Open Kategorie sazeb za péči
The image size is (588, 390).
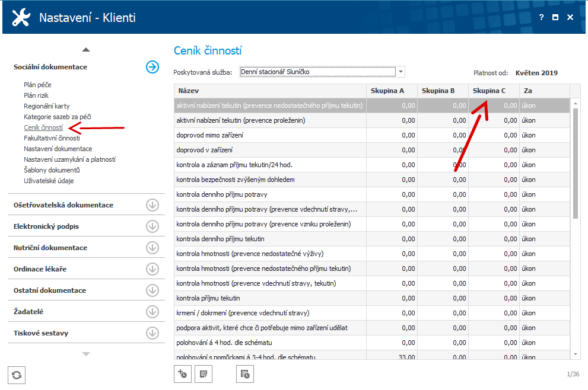point(58,117)
